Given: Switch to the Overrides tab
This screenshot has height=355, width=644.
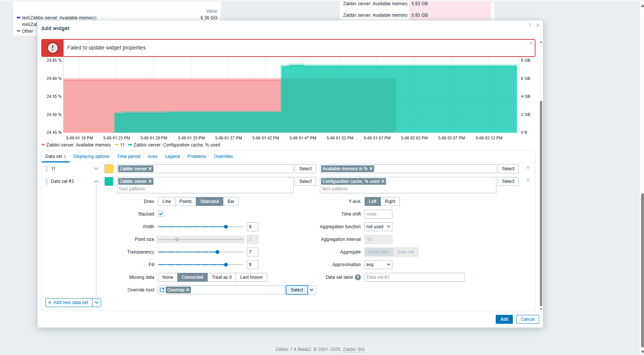Looking at the screenshot, I should click(x=223, y=156).
